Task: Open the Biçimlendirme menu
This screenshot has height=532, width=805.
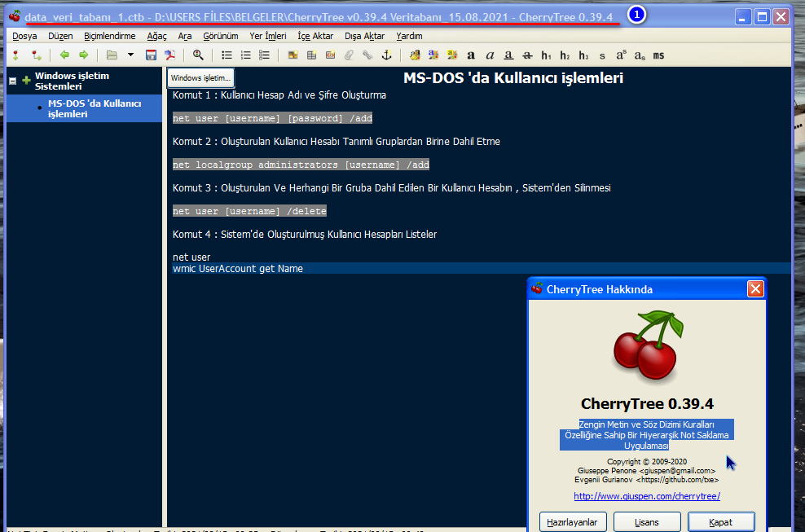Action: click(110, 36)
